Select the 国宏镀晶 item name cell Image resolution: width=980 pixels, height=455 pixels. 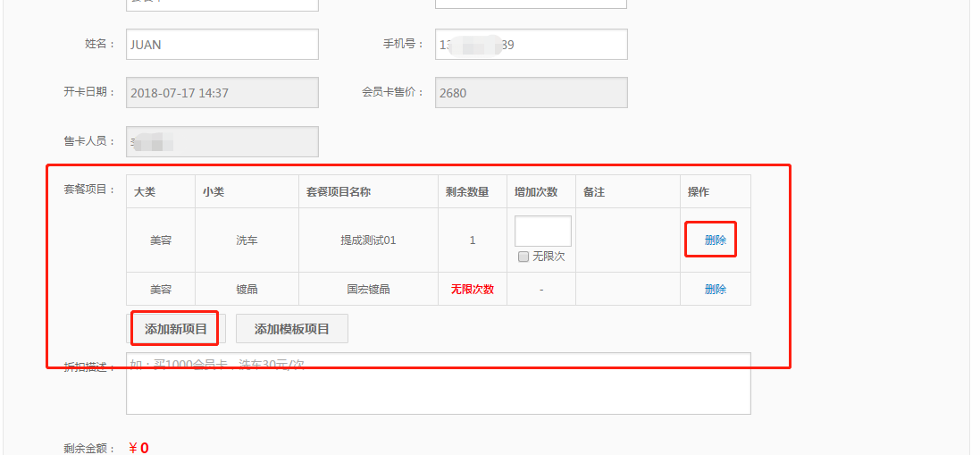[x=368, y=289]
